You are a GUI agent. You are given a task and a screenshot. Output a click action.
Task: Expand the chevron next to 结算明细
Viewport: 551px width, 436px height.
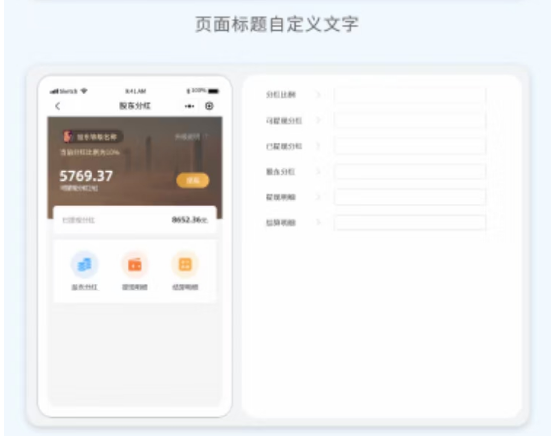point(318,222)
